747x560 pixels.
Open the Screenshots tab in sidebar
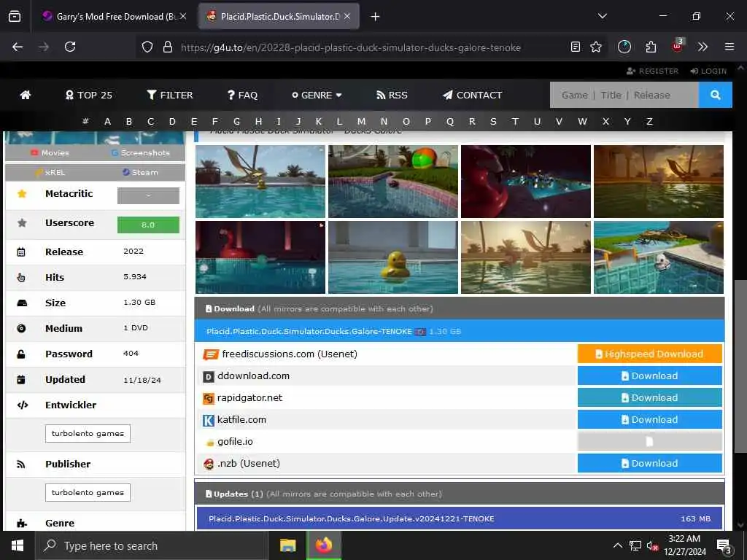[x=141, y=153]
